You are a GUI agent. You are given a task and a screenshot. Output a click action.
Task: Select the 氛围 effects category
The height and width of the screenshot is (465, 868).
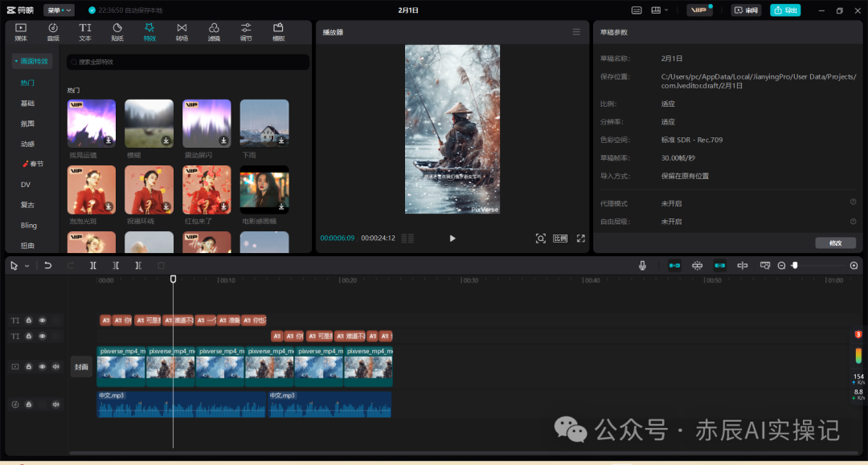(x=27, y=124)
